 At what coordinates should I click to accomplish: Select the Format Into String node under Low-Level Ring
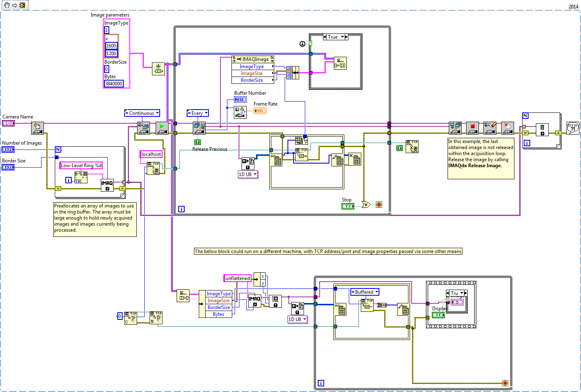coord(81,178)
